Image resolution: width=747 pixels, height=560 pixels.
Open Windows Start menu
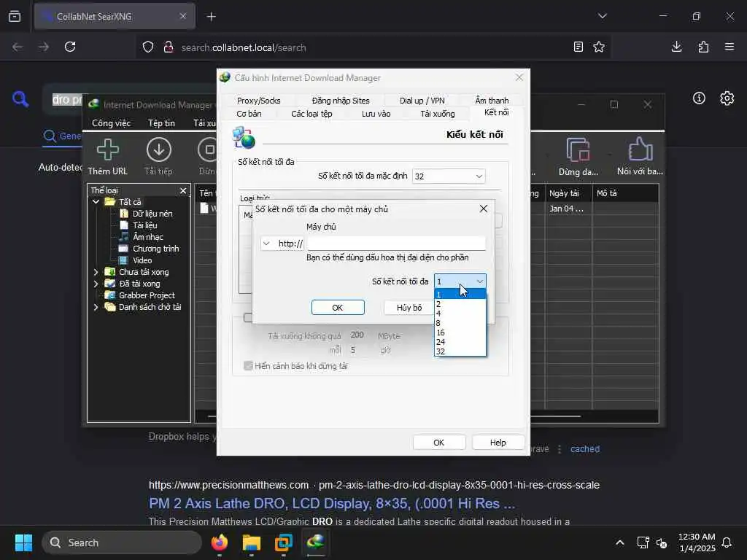click(x=23, y=542)
